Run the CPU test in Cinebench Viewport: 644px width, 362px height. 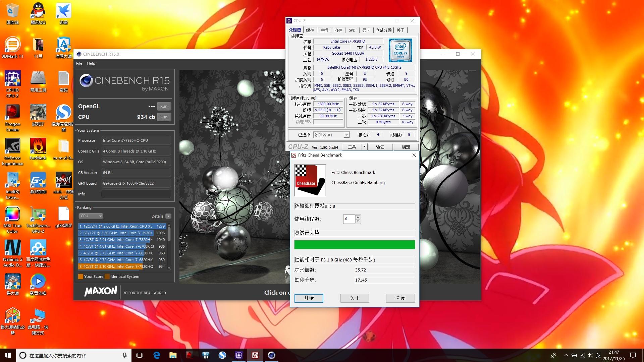pyautogui.click(x=164, y=117)
